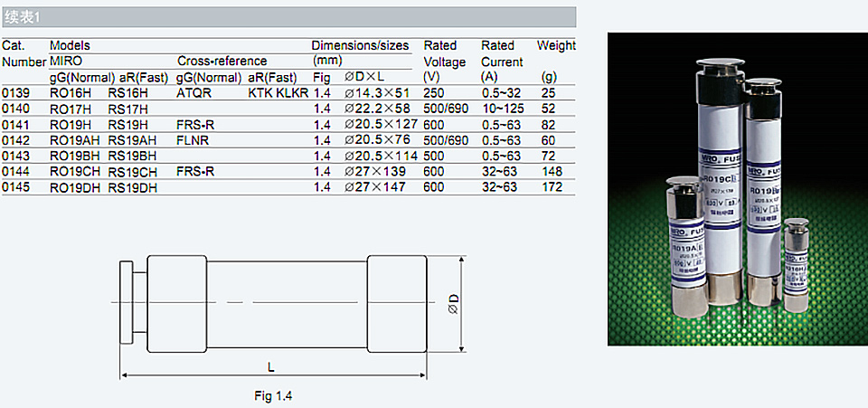Click the 续表1 header bar

pyautogui.click(x=288, y=17)
